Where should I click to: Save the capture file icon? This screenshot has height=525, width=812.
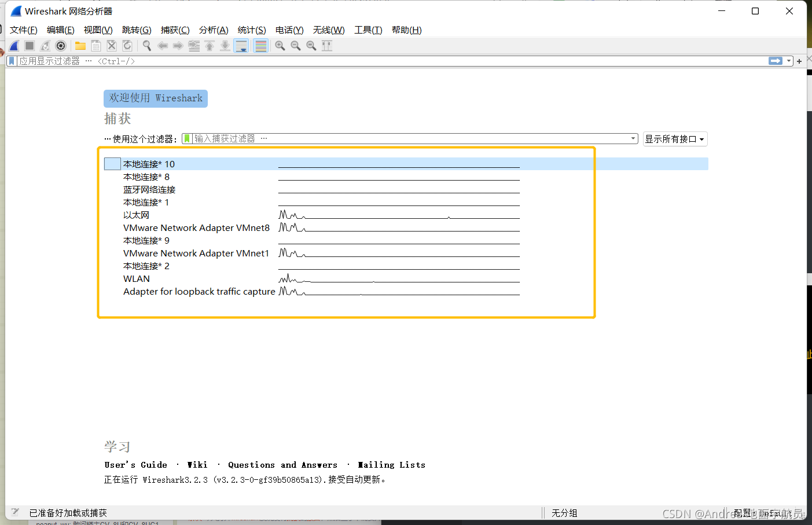click(x=96, y=46)
